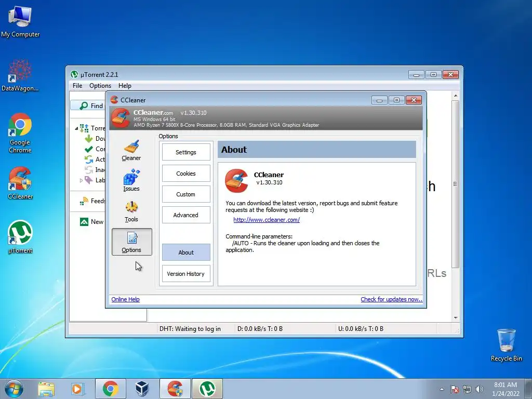This screenshot has width=532, height=399.
Task: Open My Computer desktop icon
Action: pos(20,21)
